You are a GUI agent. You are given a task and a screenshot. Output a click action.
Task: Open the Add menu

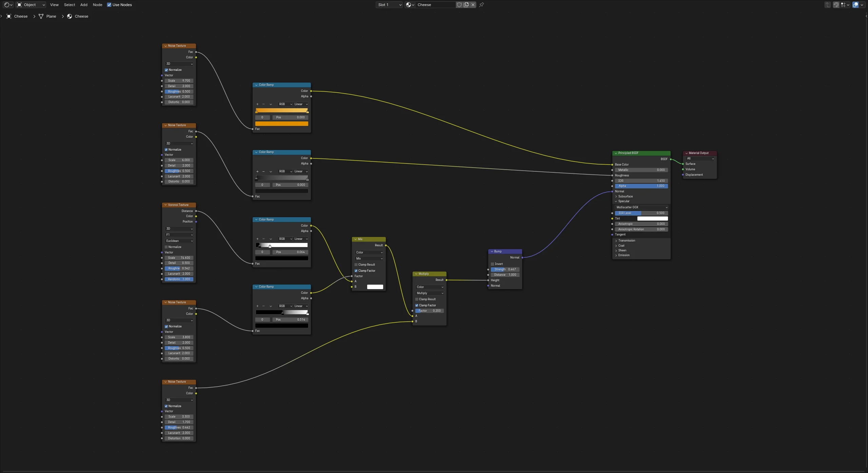point(84,5)
